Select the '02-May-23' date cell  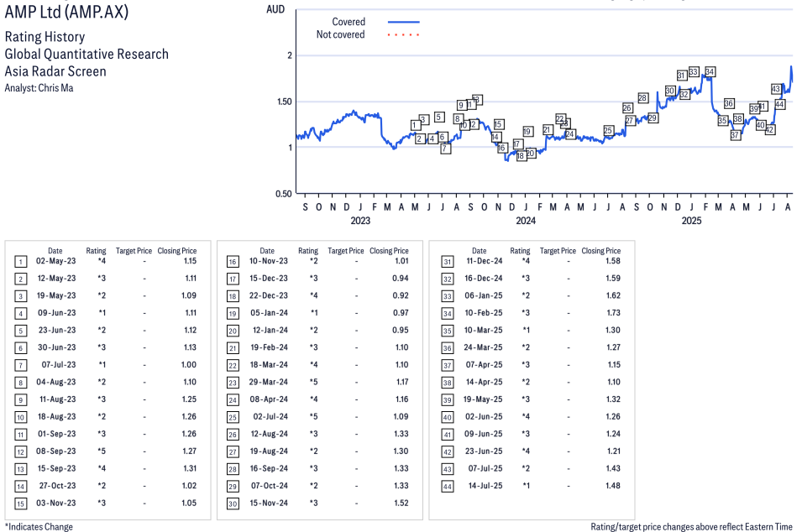click(x=55, y=261)
